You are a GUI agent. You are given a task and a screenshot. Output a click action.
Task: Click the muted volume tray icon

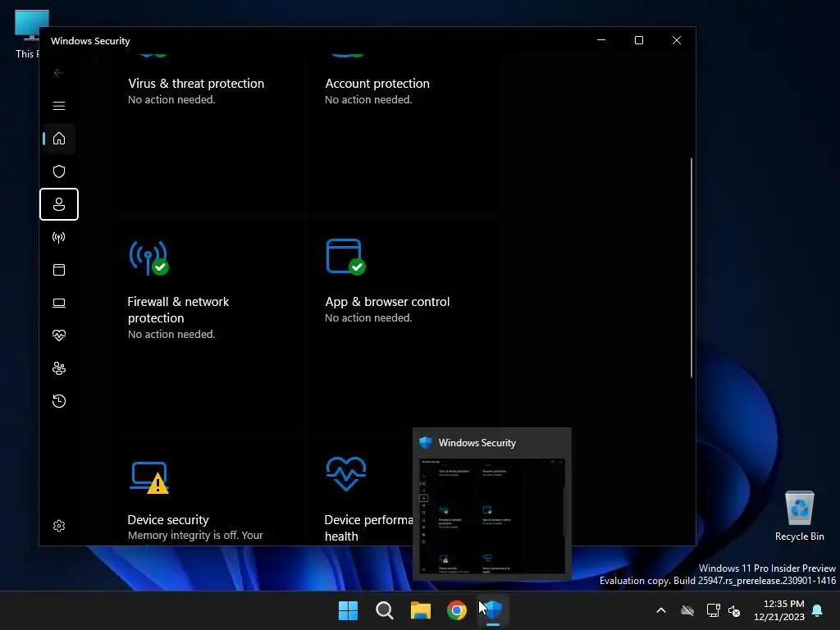coord(734,610)
